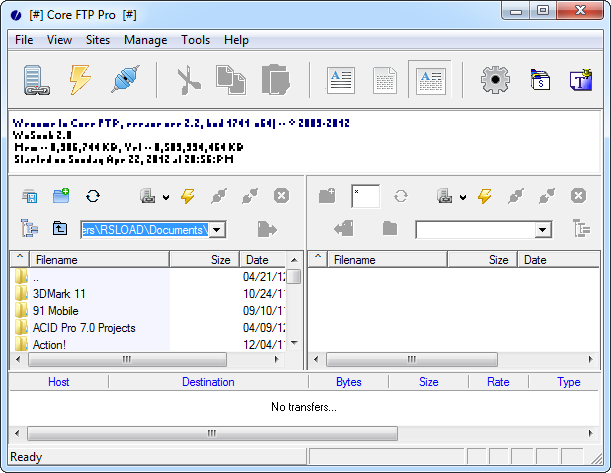Click the View file text icon
The image size is (611, 473).
341,80
